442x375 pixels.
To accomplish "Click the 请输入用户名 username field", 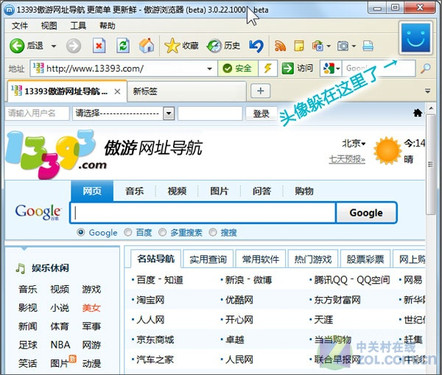I will [x=37, y=113].
